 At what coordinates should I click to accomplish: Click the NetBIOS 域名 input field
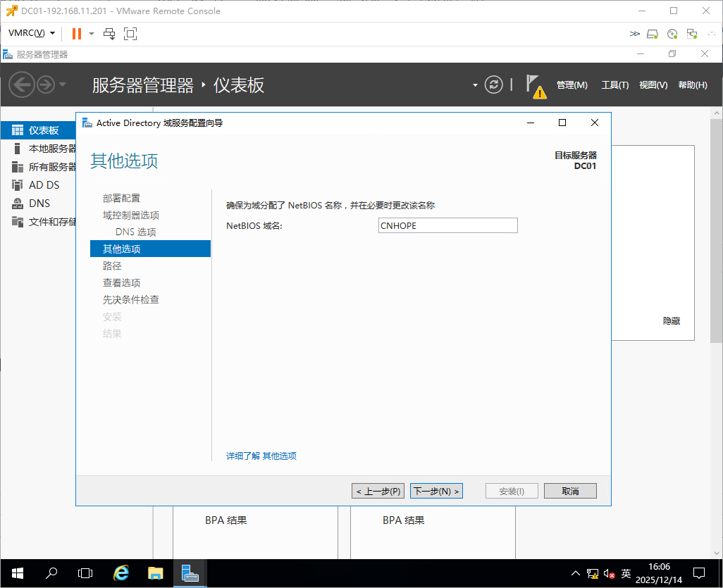pos(447,225)
